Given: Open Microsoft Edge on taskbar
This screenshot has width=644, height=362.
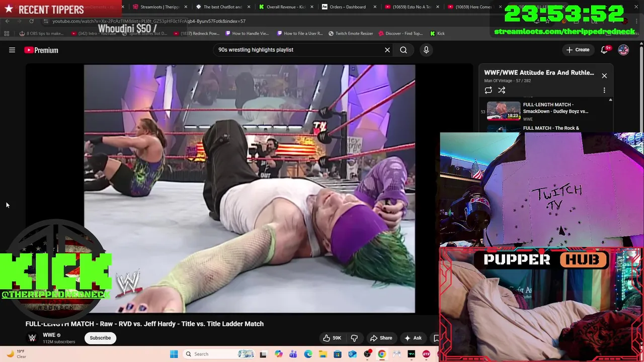Looking at the screenshot, I should click(308, 354).
